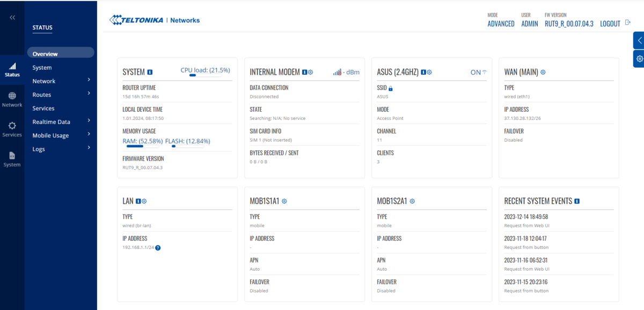Expand the Realtime Data submenu

point(89,121)
